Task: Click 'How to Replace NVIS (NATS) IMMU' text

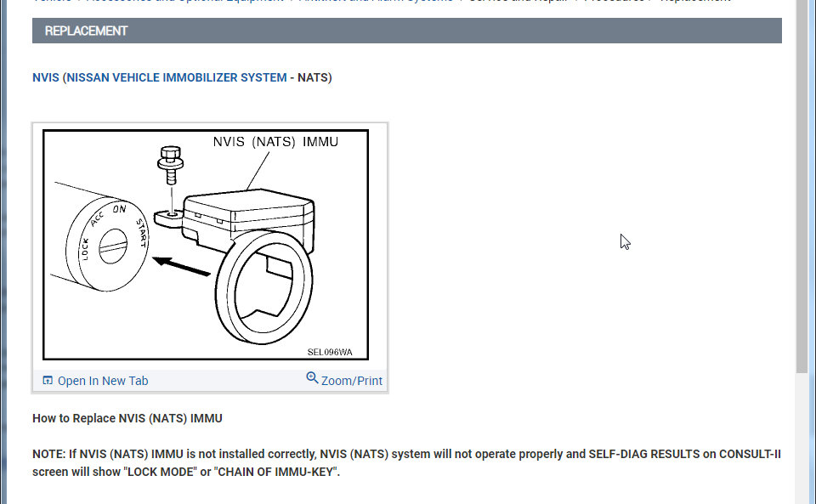Action: click(x=127, y=418)
